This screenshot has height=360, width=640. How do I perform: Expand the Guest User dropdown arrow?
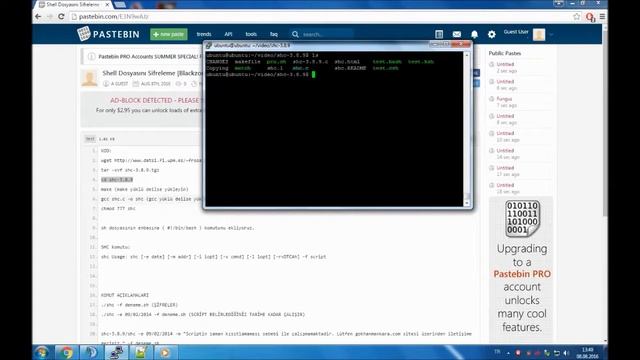[551, 35]
